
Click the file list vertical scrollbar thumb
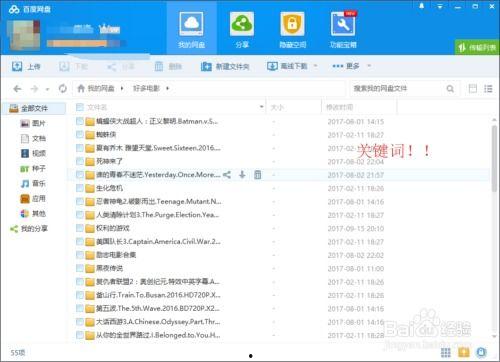pyautogui.click(x=494, y=158)
